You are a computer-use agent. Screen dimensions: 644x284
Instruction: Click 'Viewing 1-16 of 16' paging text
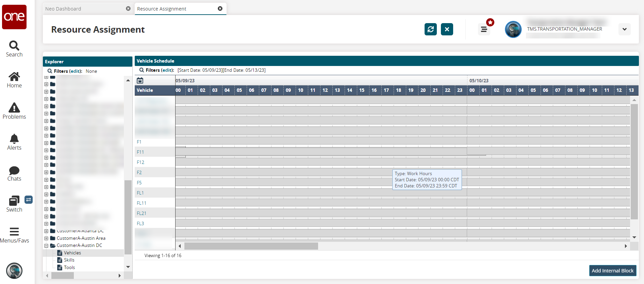click(163, 255)
